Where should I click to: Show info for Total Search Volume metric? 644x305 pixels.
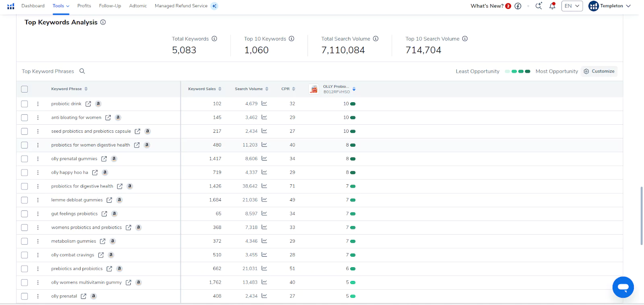(376, 39)
